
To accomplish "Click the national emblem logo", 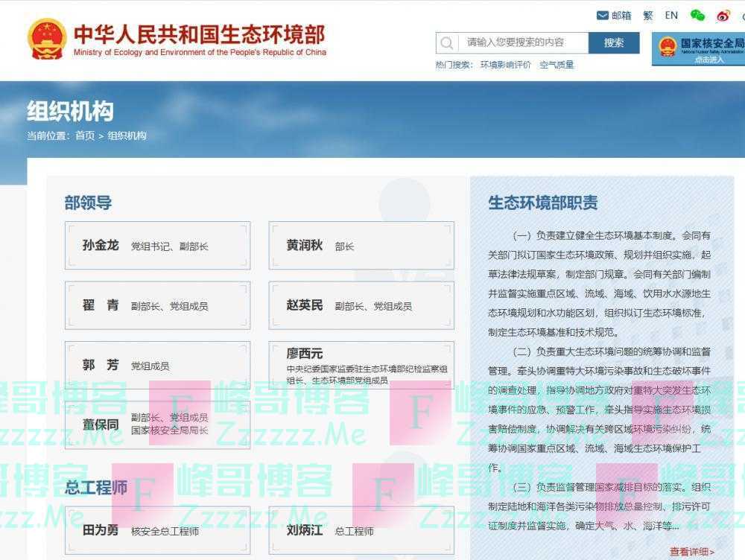I will [46, 39].
